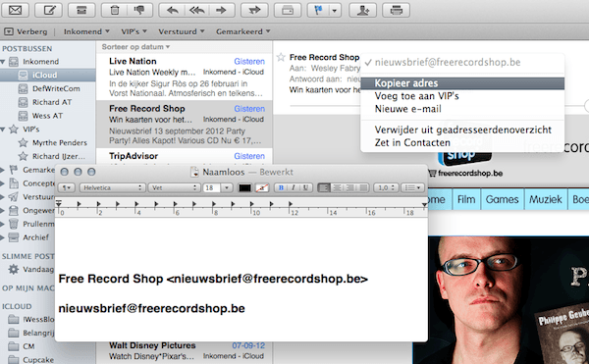Click the Get Mail envelope toolbar icon
Image resolution: width=589 pixels, height=364 pixels.
coord(15,10)
